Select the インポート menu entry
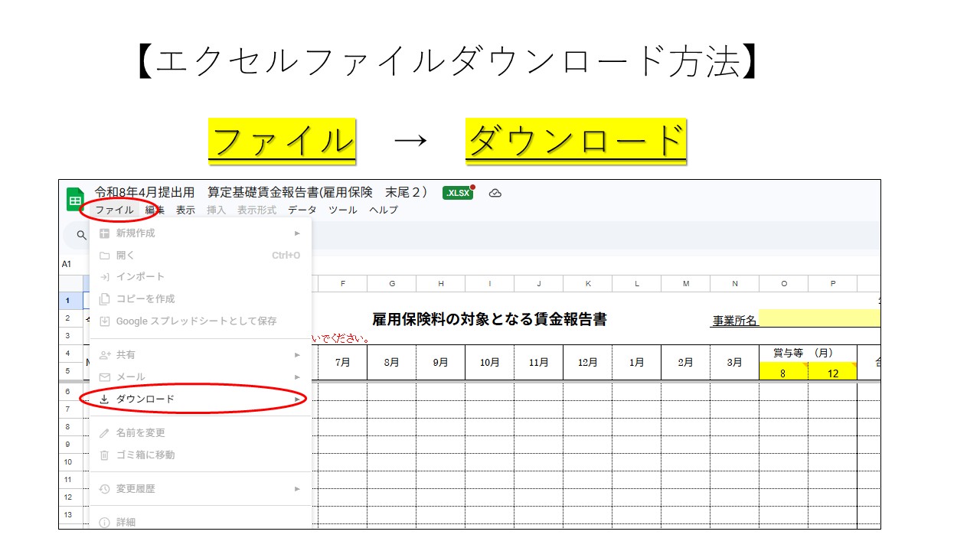 pos(140,277)
